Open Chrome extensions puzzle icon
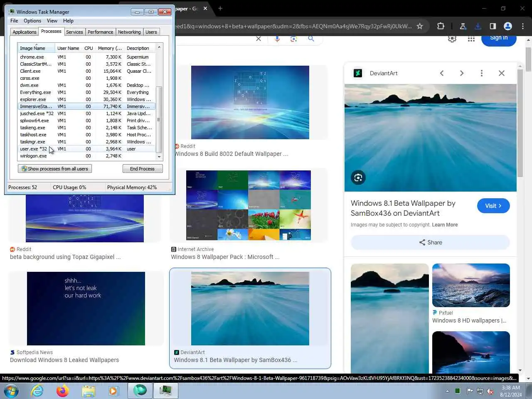The width and height of the screenshot is (532, 399). [x=441, y=26]
